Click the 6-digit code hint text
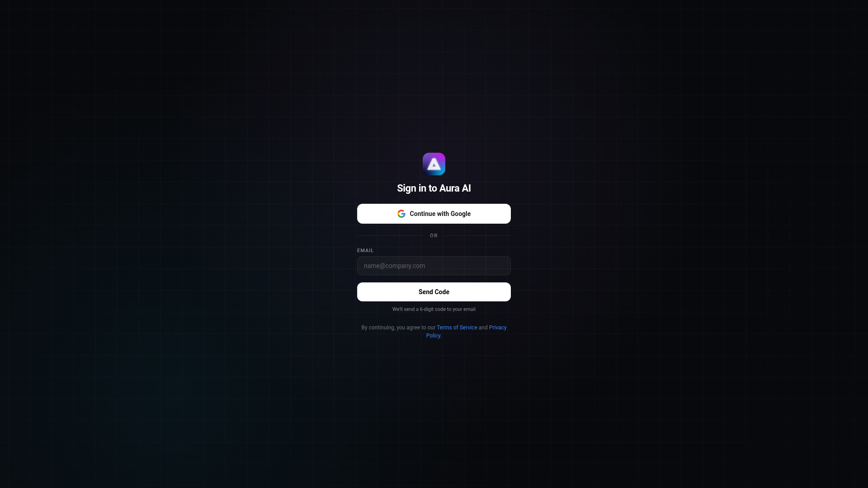This screenshot has height=488, width=868. click(434, 309)
